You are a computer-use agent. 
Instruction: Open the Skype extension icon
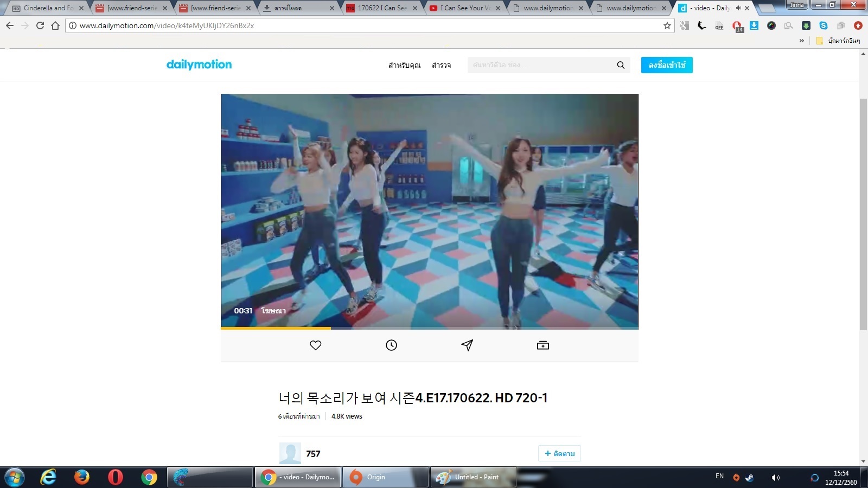(x=824, y=25)
